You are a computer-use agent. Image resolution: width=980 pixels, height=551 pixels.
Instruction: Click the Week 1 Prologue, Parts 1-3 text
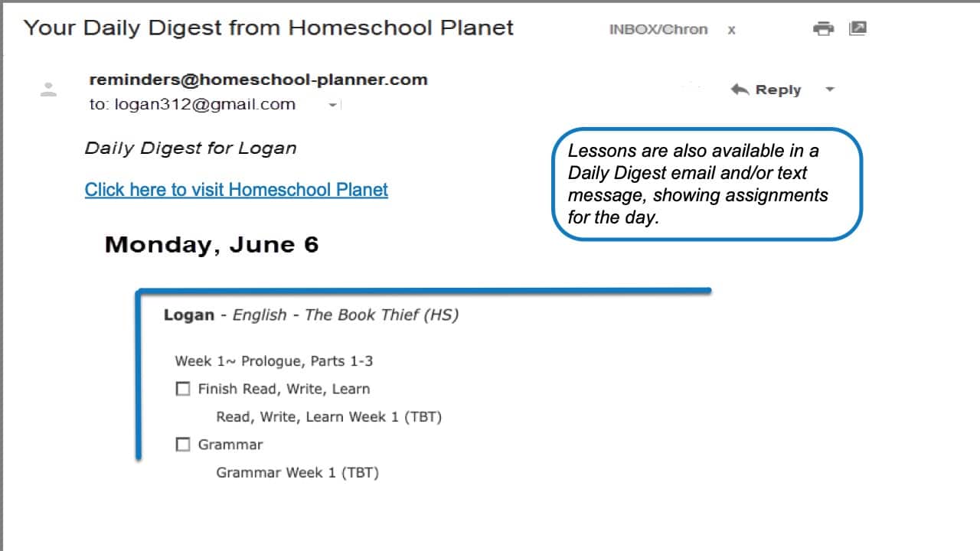(x=274, y=361)
